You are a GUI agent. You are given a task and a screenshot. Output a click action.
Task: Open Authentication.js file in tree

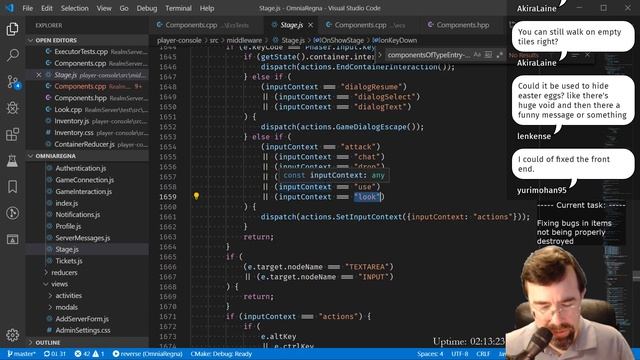[x=81, y=168]
